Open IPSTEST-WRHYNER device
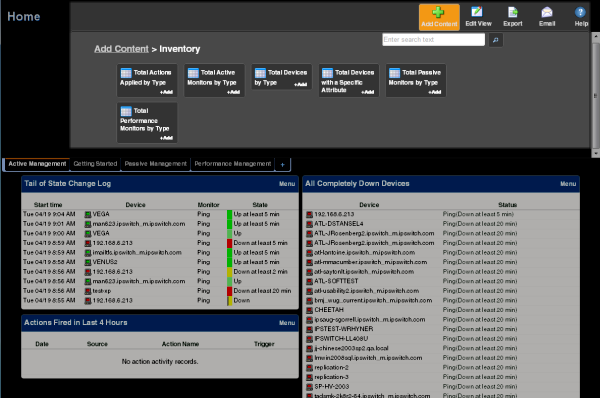600x398 pixels. coord(344,329)
